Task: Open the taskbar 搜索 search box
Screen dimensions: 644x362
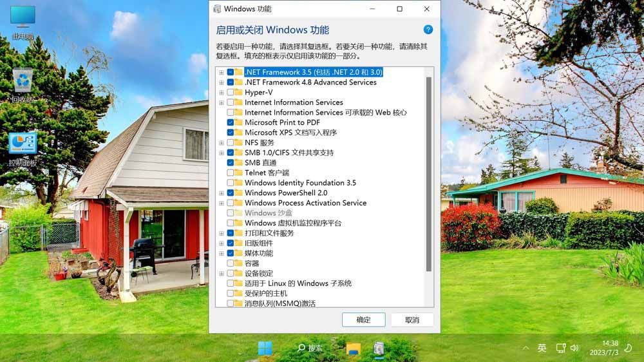Action: pyautogui.click(x=310, y=348)
